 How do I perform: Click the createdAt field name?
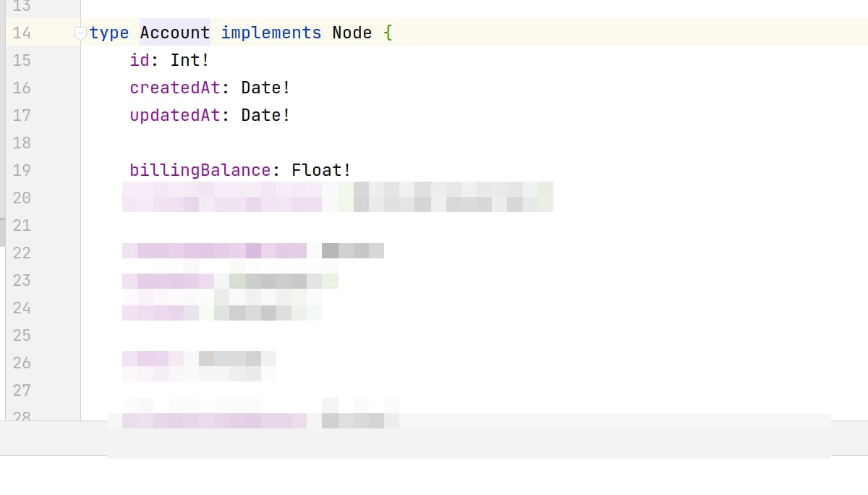click(x=175, y=88)
